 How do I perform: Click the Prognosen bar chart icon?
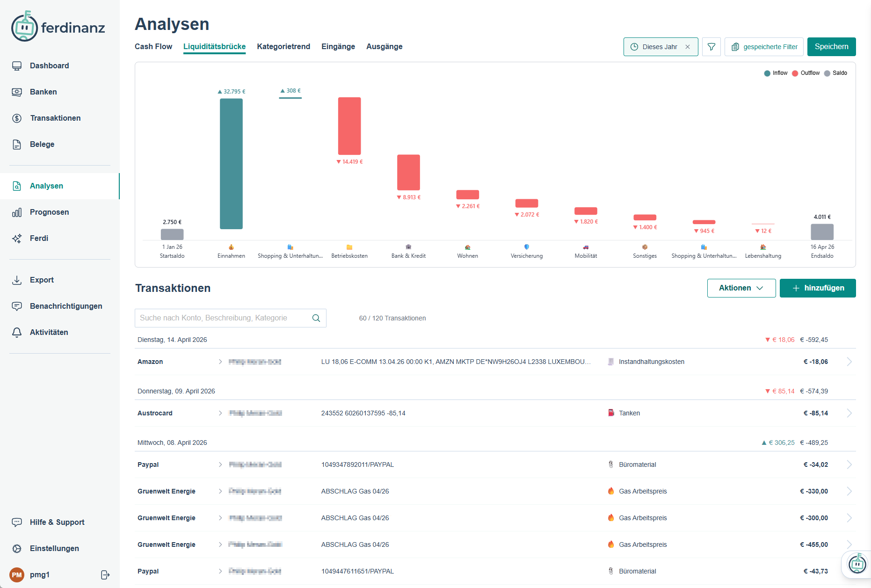click(17, 212)
